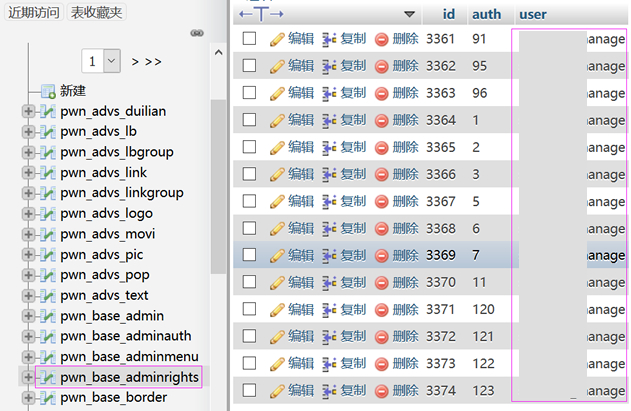The height and width of the screenshot is (411, 631).
Task: Click the copy icon for row 3364
Action: (x=329, y=120)
